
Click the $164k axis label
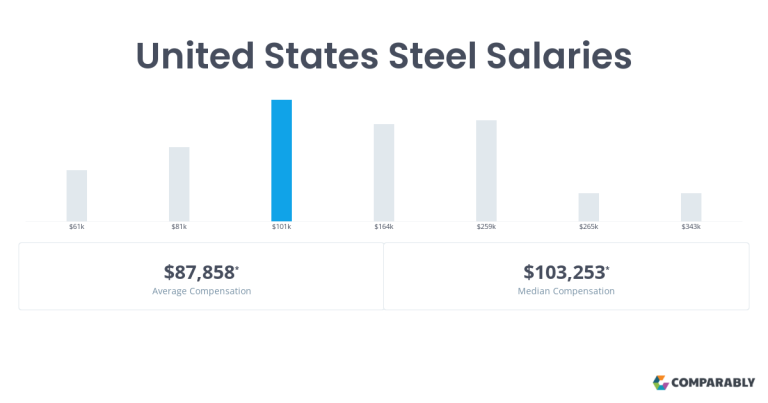[x=384, y=227]
